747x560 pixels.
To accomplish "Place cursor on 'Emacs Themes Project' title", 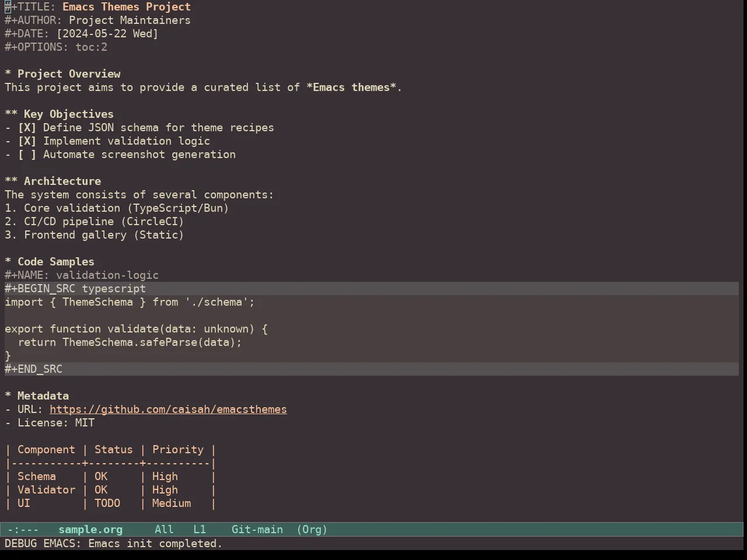I will tap(127, 7).
